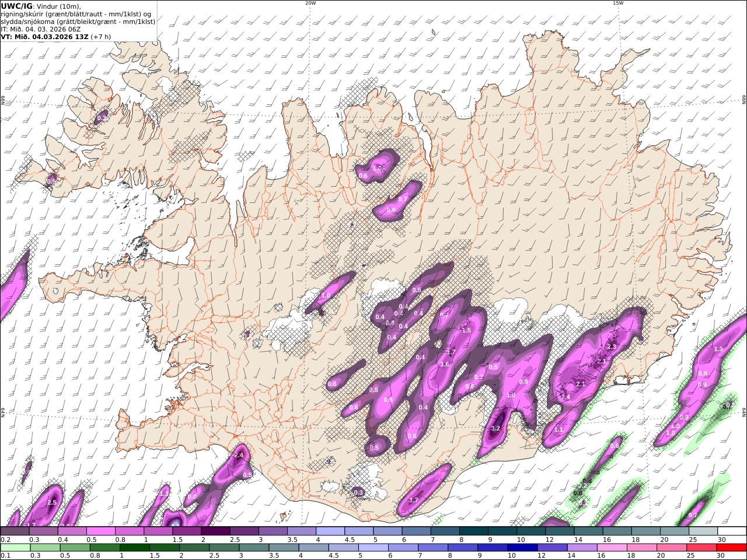Click the dark teal snow swatch at 8
This screenshot has height=560, width=747.
[x=473, y=531]
